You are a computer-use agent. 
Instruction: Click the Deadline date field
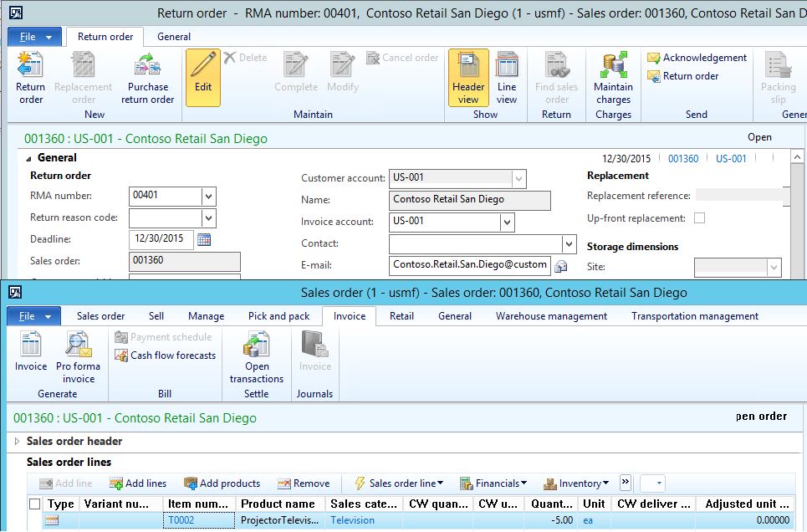click(x=161, y=239)
